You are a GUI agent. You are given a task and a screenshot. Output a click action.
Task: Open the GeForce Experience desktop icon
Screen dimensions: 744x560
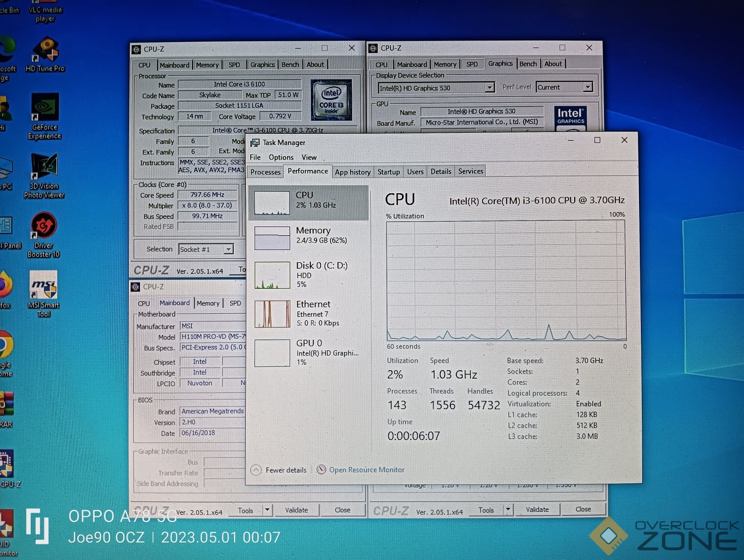point(44,117)
